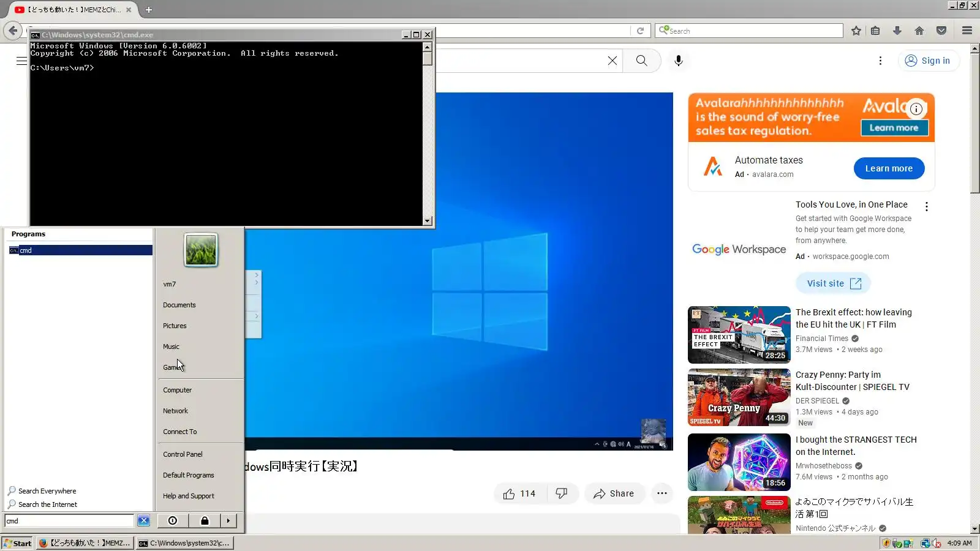The width and height of the screenshot is (980, 551).
Task: Visit site for Google Workspace ad
Action: (x=834, y=283)
